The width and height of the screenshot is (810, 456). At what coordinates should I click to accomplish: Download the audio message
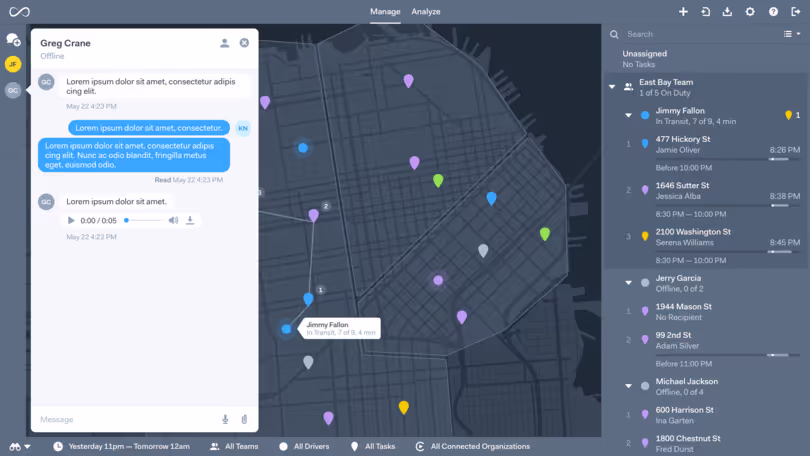[x=190, y=220]
